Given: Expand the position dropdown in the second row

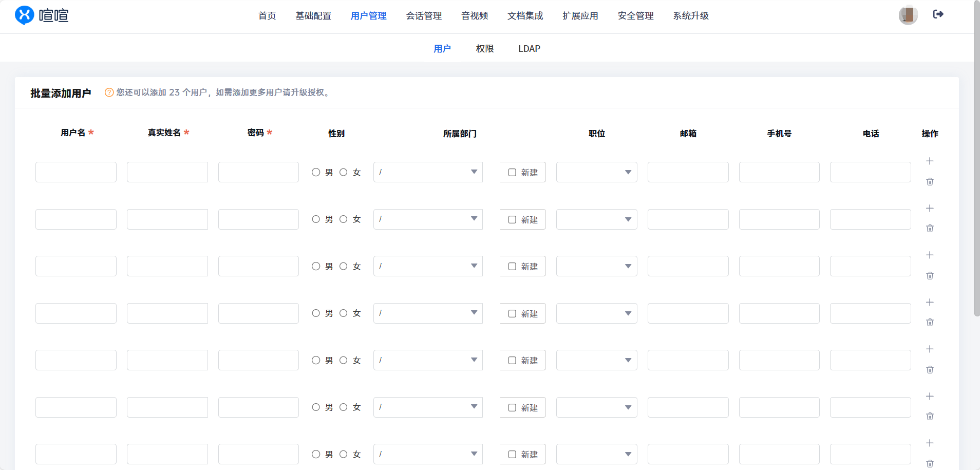Looking at the screenshot, I should click(596, 219).
